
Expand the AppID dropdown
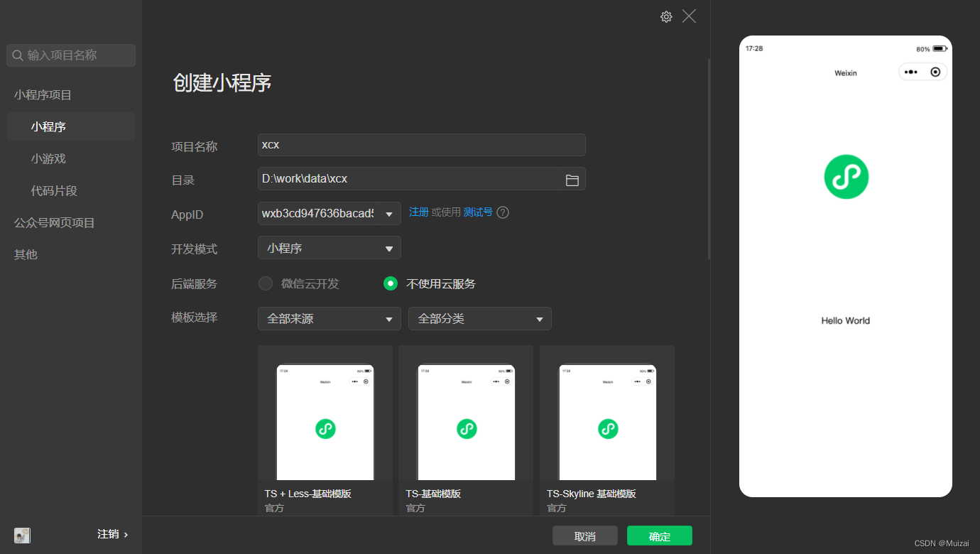coord(388,214)
